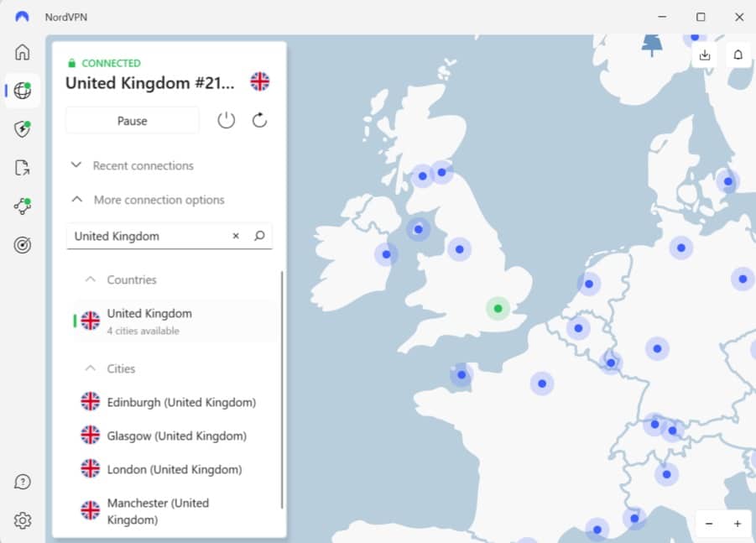Image resolution: width=756 pixels, height=543 pixels.
Task: Close the NordVPN window
Action: (739, 17)
